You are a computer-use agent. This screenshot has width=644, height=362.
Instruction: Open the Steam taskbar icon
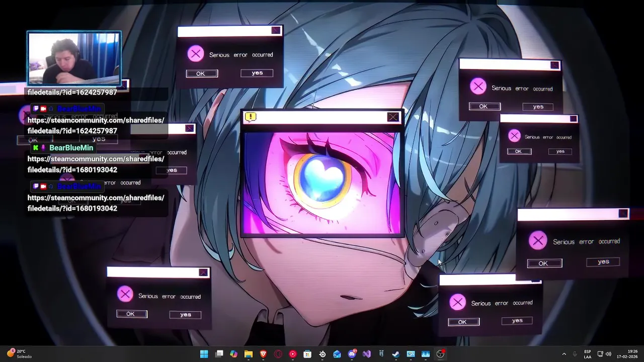(x=396, y=354)
